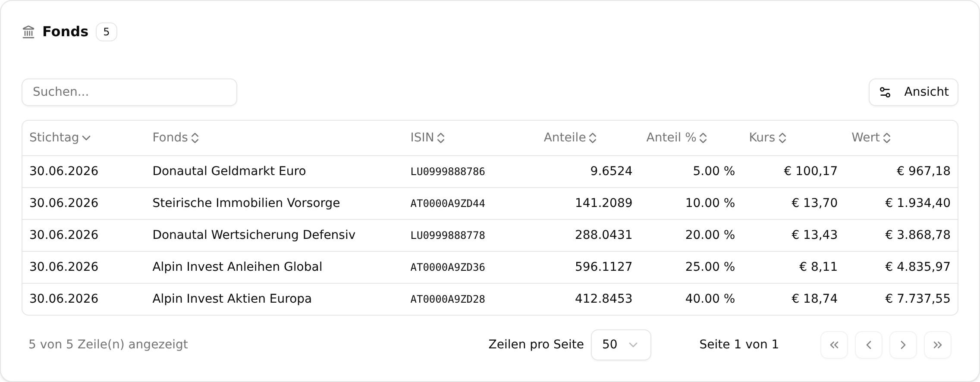This screenshot has height=382, width=980.
Task: Go to the next page chevron
Action: point(903,345)
